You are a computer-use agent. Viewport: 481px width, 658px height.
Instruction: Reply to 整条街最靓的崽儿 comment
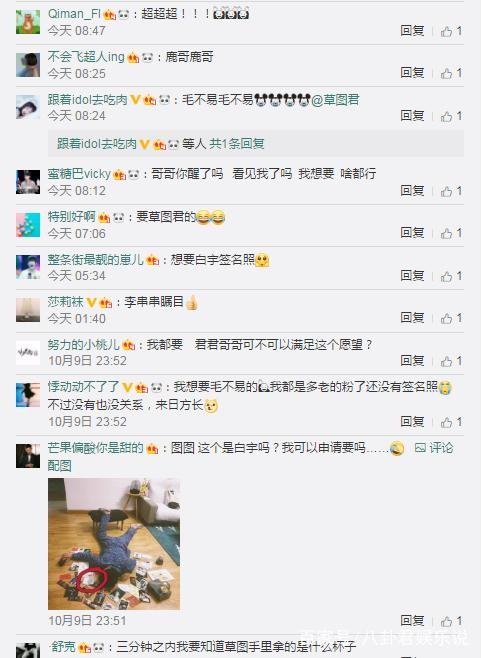412,275
